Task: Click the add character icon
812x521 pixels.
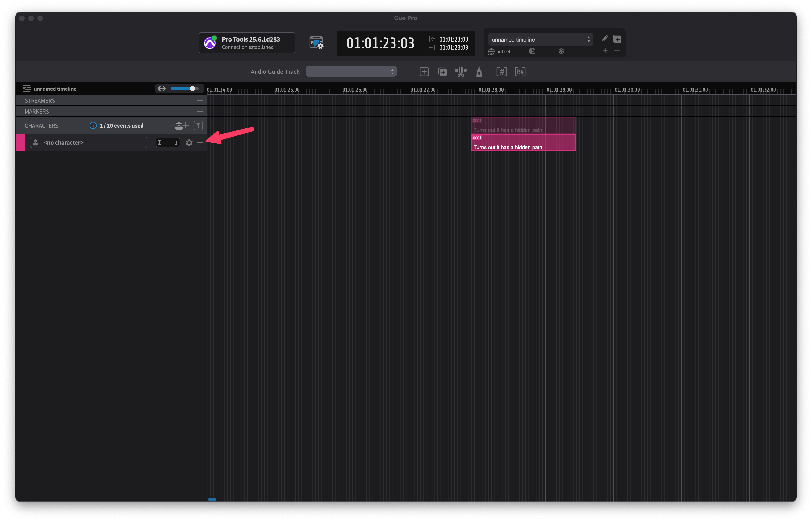Action: 182,125
